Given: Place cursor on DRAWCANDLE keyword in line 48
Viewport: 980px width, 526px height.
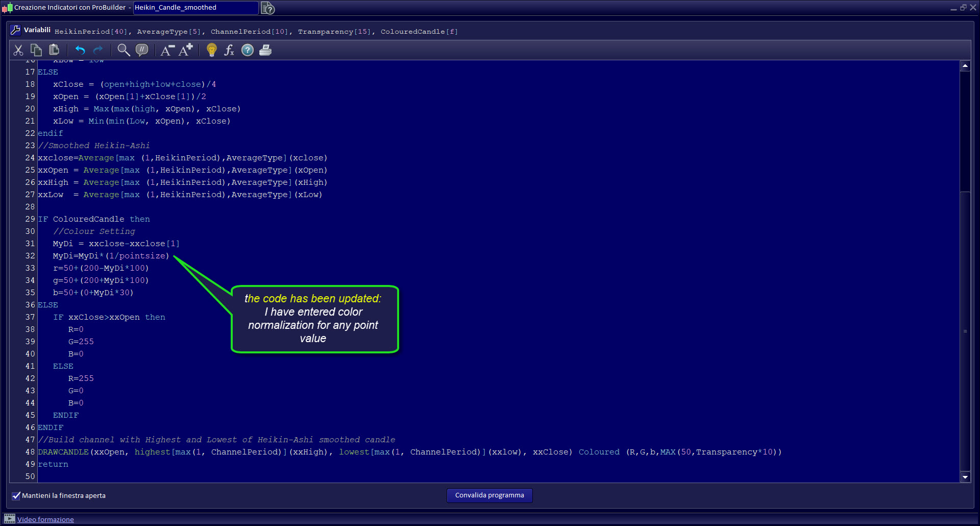Looking at the screenshot, I should point(63,452).
